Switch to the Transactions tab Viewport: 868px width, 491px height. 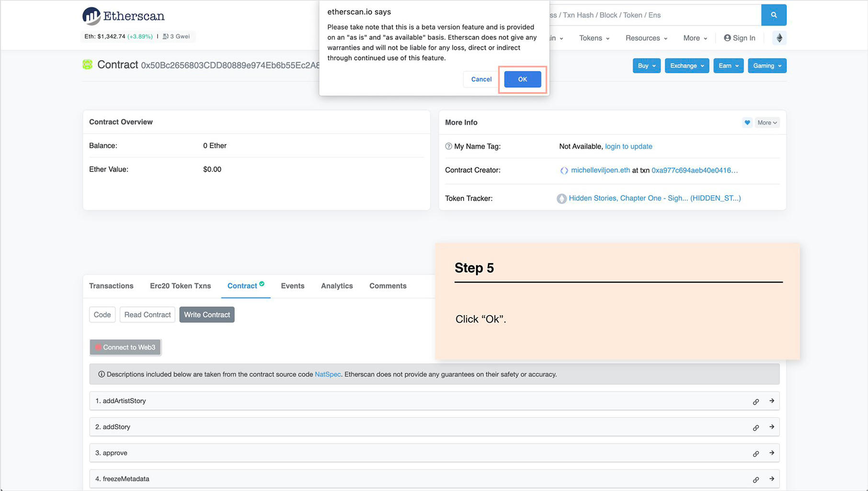(x=111, y=286)
